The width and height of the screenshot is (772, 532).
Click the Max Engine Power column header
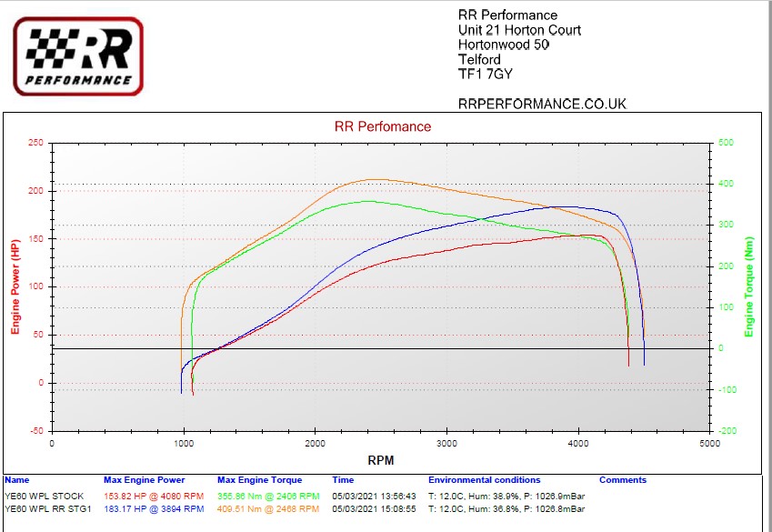point(144,480)
